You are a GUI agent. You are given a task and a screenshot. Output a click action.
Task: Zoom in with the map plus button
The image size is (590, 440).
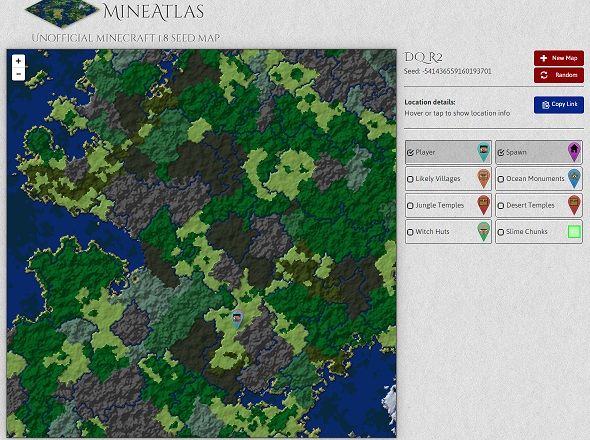click(x=18, y=61)
